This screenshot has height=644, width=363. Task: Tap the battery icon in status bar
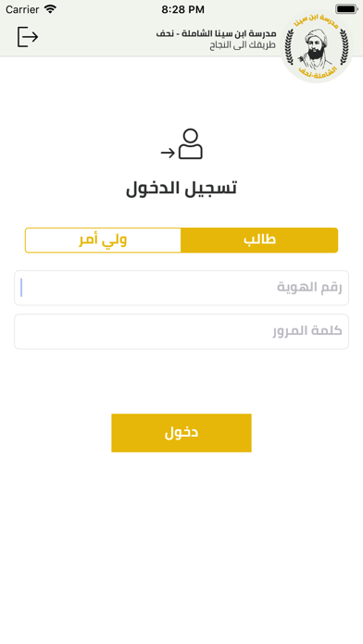346,9
